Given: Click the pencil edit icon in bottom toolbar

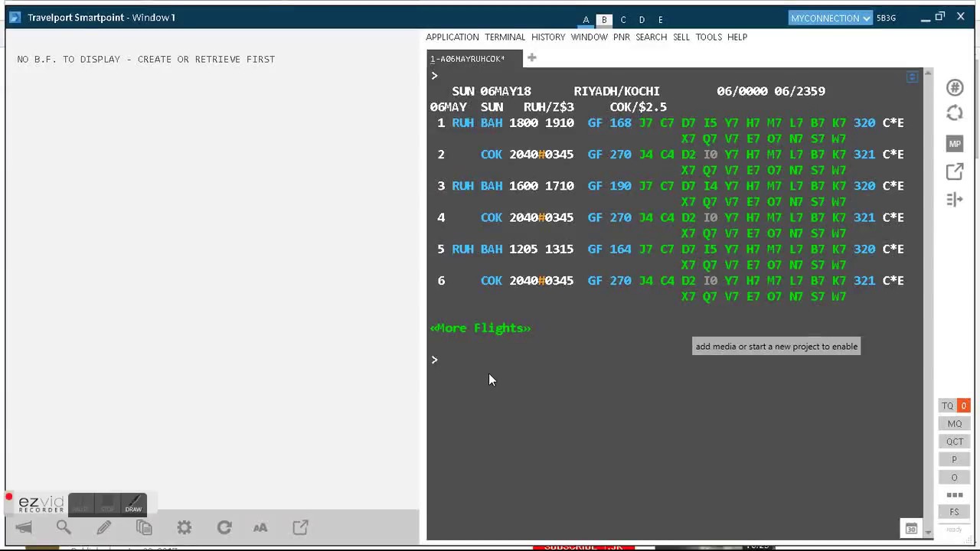Looking at the screenshot, I should pos(103,527).
